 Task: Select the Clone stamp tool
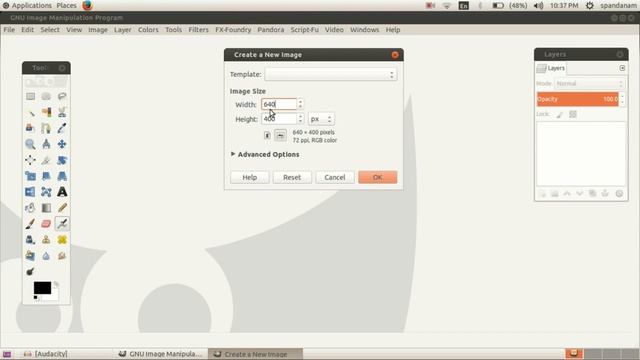pyautogui.click(x=46, y=240)
